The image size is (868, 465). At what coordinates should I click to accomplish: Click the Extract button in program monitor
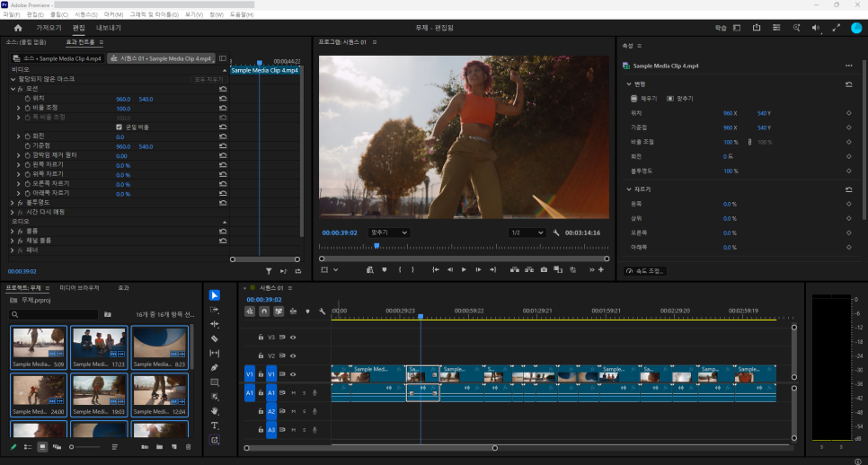[529, 270]
